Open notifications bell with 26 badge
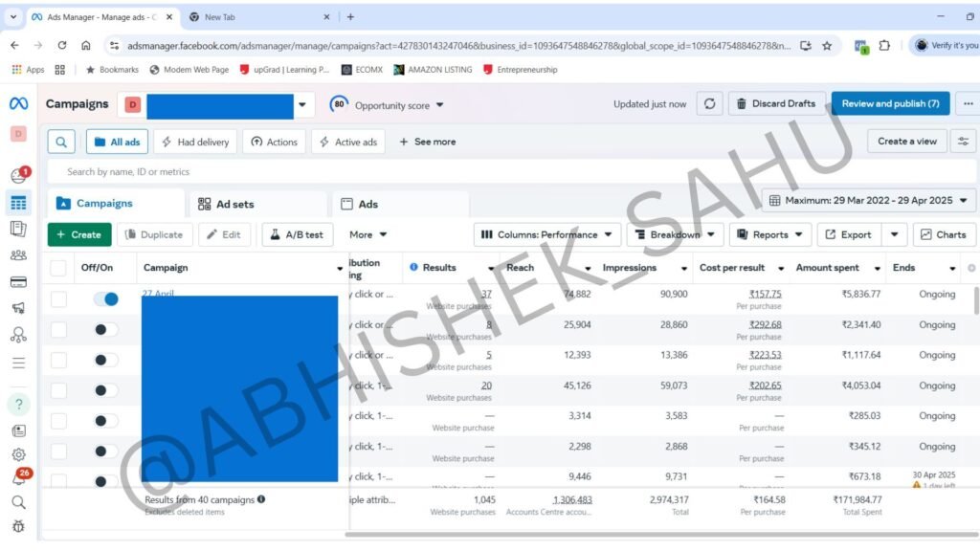 point(18,477)
